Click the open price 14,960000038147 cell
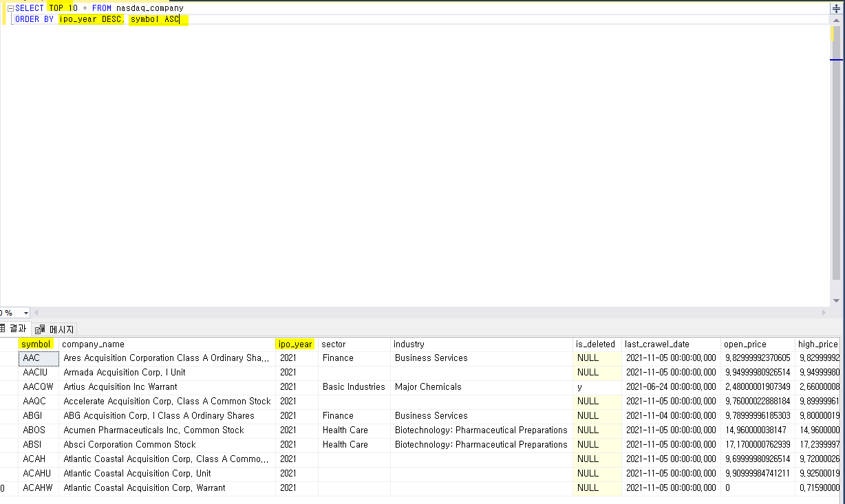Image resolution: width=845 pixels, height=504 pixels. [x=758, y=430]
